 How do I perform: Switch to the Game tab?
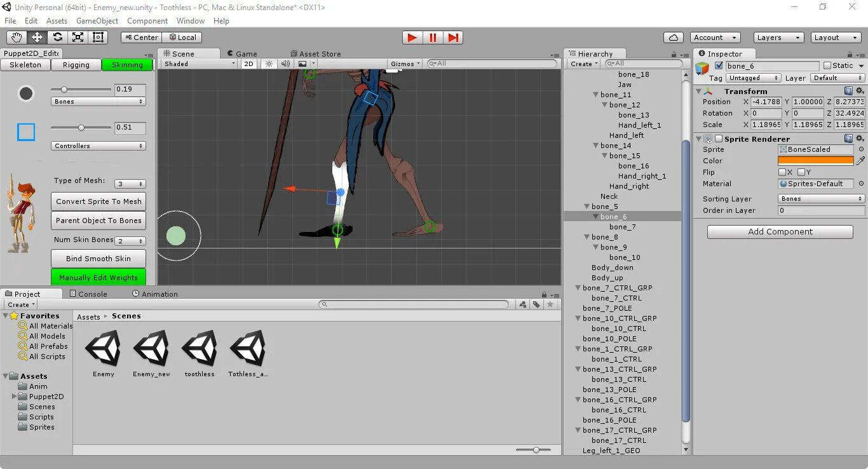click(241, 54)
